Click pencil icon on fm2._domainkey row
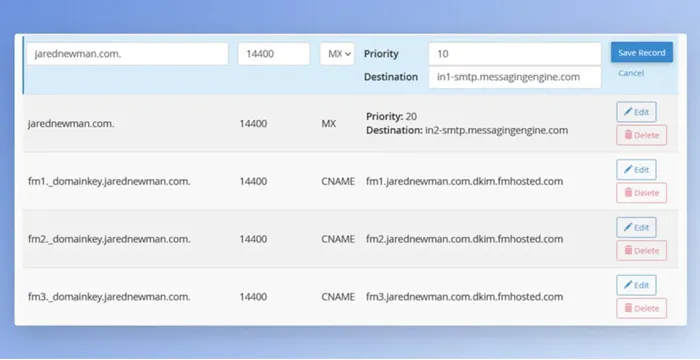The image size is (700, 360). pyautogui.click(x=628, y=227)
